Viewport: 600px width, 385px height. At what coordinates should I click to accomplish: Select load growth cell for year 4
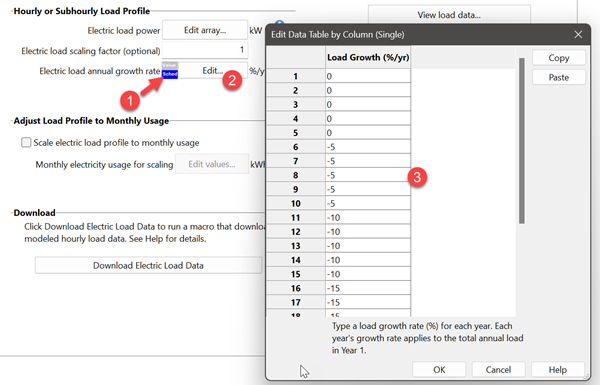(x=368, y=119)
